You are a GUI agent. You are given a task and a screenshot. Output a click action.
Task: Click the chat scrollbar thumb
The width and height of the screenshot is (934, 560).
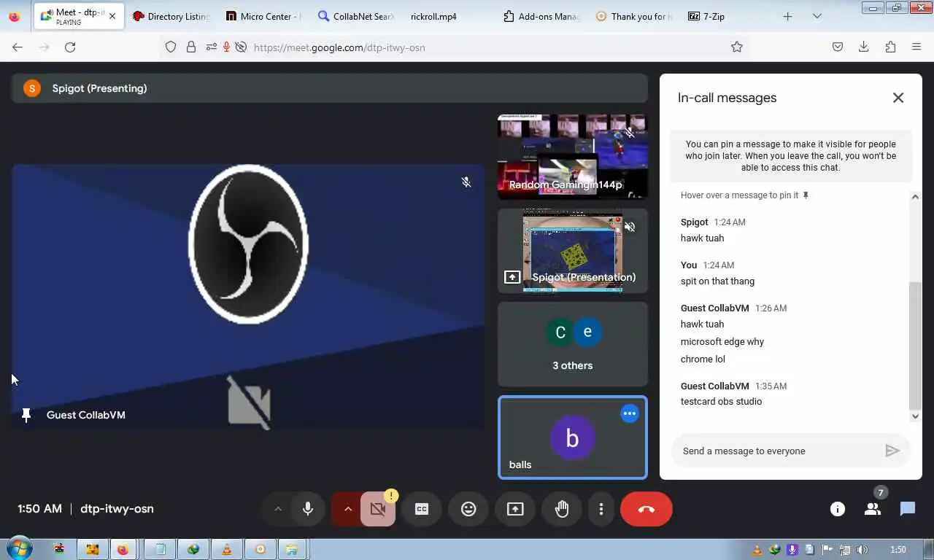tap(916, 346)
